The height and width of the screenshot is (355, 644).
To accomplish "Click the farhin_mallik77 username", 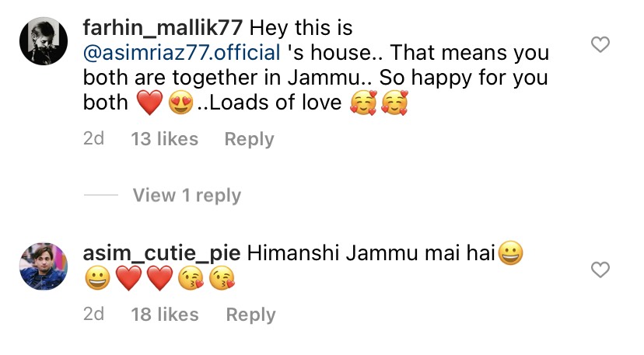I will click(x=163, y=28).
